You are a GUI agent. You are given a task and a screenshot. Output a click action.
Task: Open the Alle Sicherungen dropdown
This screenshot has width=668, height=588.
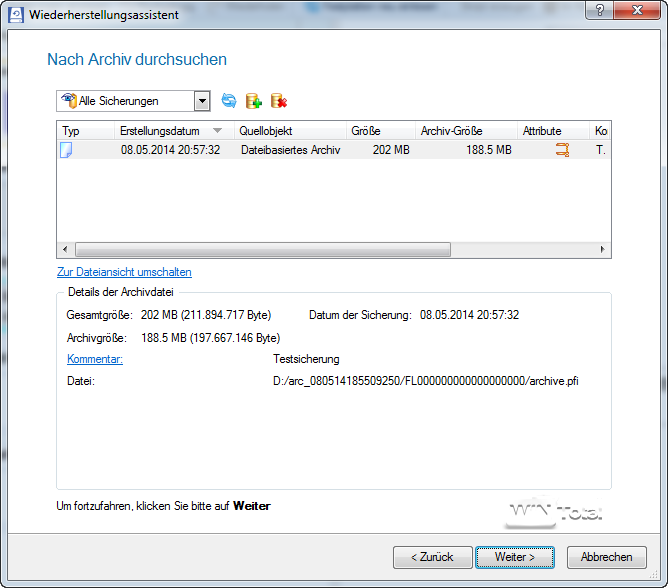pyautogui.click(x=202, y=101)
